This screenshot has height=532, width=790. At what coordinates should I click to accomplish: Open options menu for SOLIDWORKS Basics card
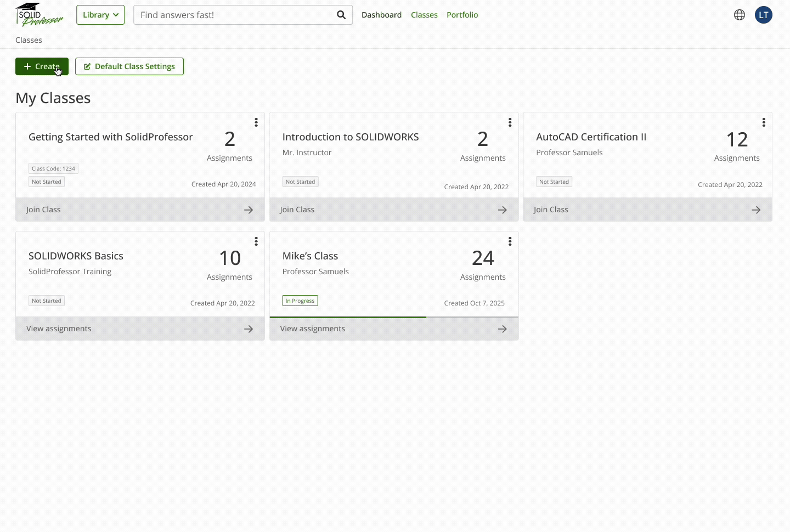pos(256,241)
